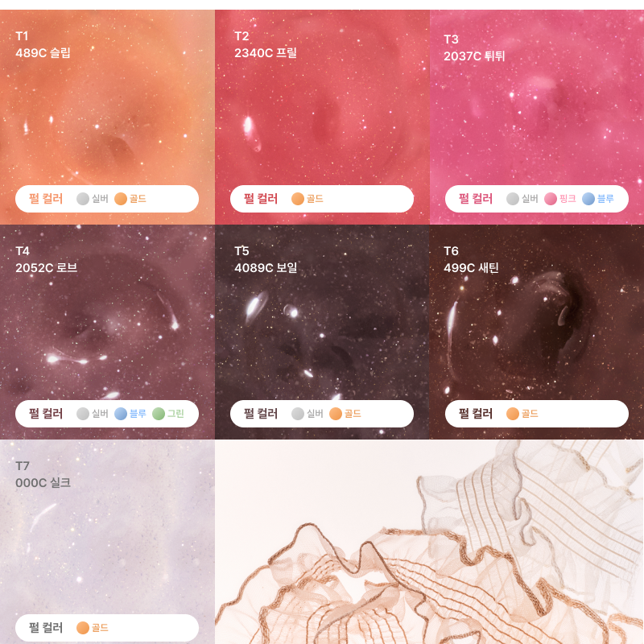Choose the gold 골드 dot under T6

513,414
